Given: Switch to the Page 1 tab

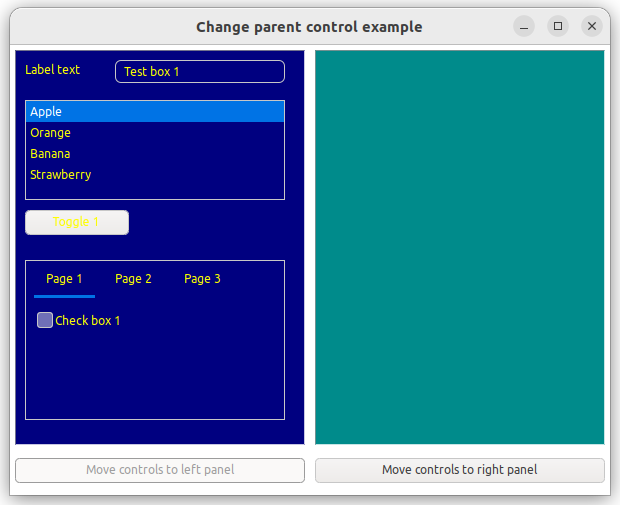Looking at the screenshot, I should tap(64, 279).
